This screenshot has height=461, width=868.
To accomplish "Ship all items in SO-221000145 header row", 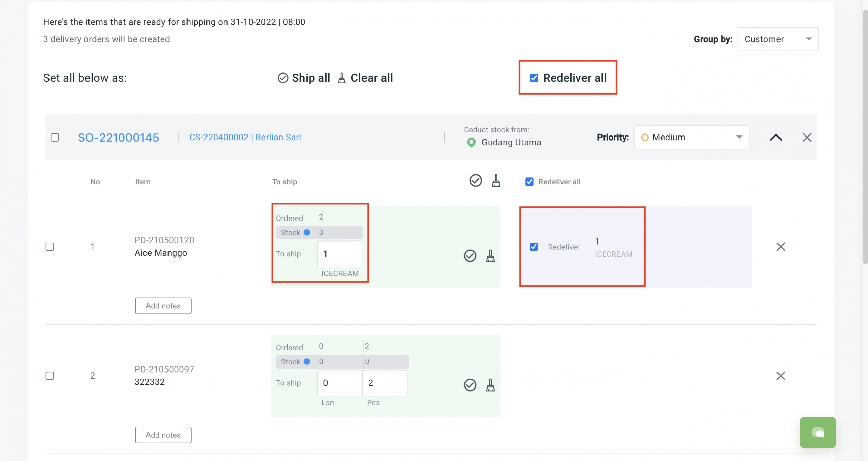I will 476,181.
